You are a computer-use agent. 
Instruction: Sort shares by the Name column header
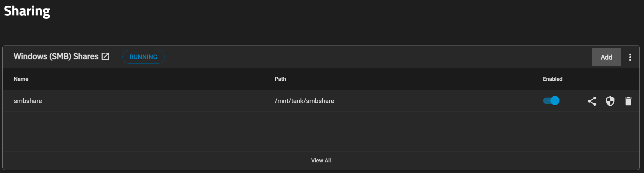pyautogui.click(x=21, y=79)
